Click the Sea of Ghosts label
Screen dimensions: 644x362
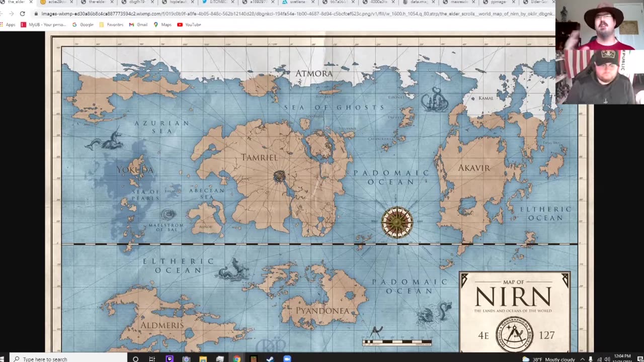coord(334,107)
